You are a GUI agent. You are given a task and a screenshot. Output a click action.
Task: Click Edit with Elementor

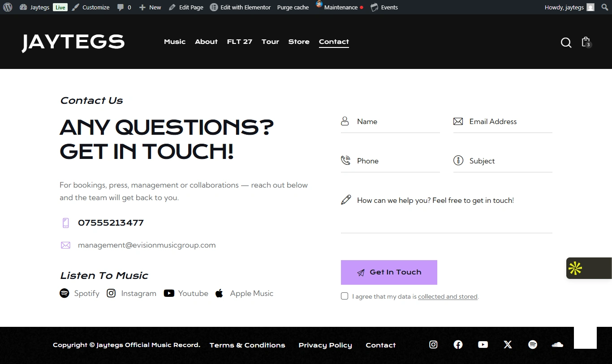tap(241, 7)
